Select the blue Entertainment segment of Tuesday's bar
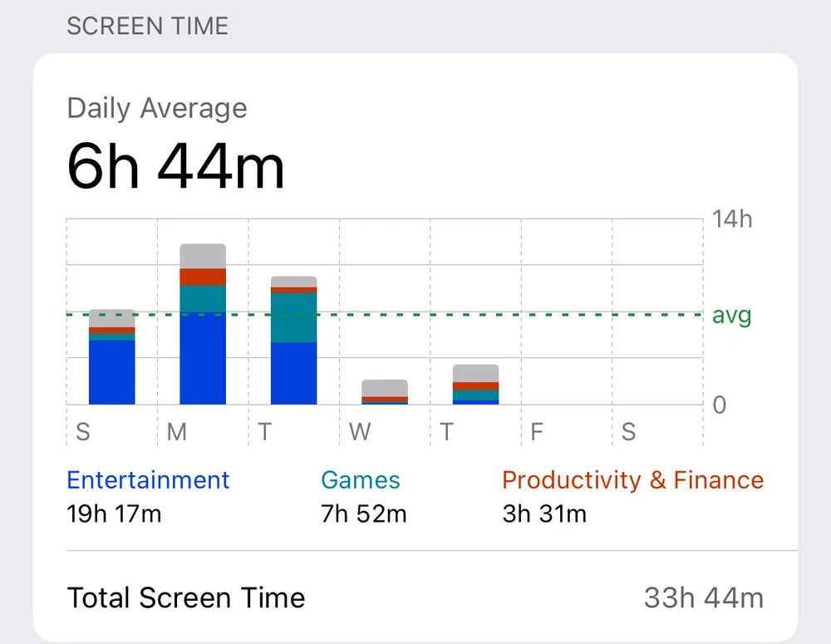 pyautogui.click(x=293, y=373)
